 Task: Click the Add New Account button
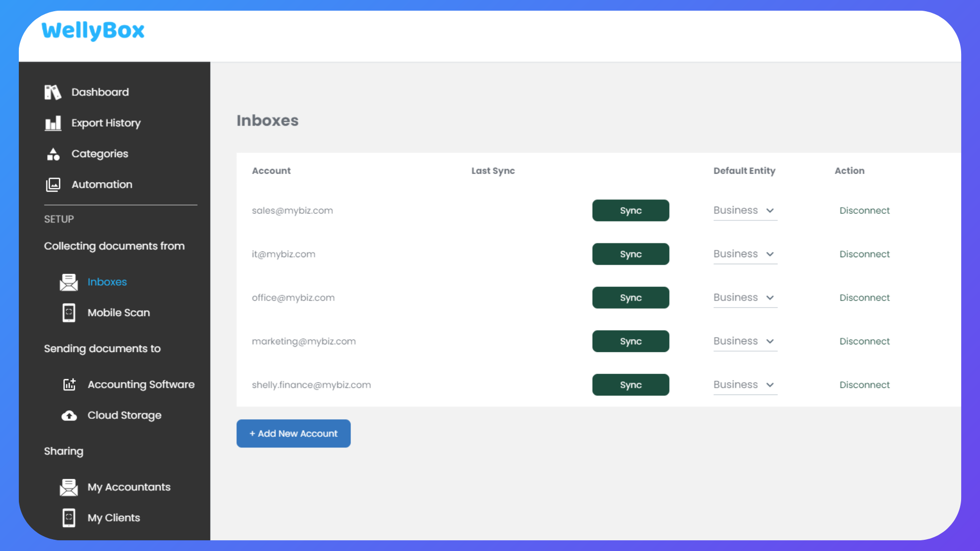[293, 433]
